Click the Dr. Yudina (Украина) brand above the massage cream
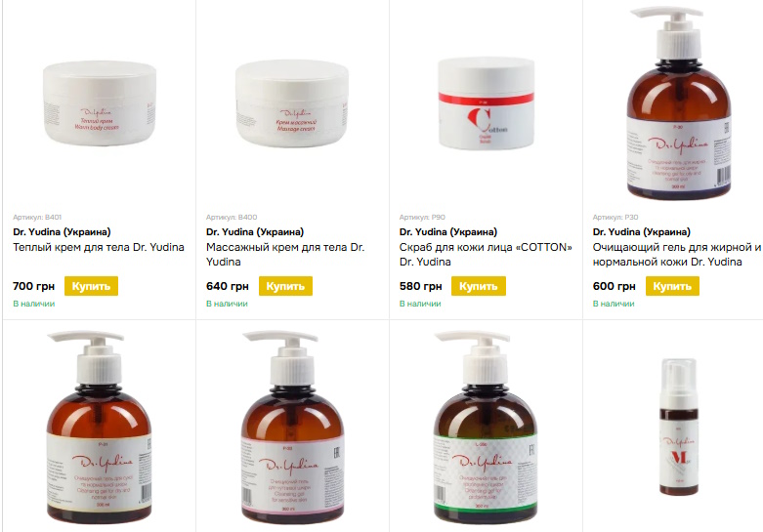The width and height of the screenshot is (763, 532). (255, 232)
